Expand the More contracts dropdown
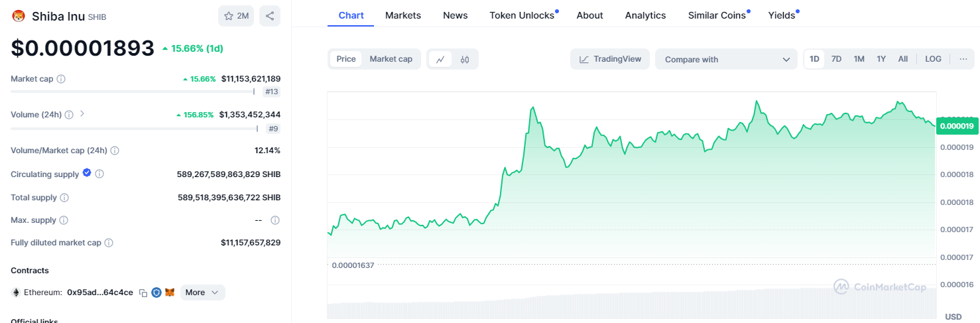The width and height of the screenshot is (980, 323). [203, 292]
